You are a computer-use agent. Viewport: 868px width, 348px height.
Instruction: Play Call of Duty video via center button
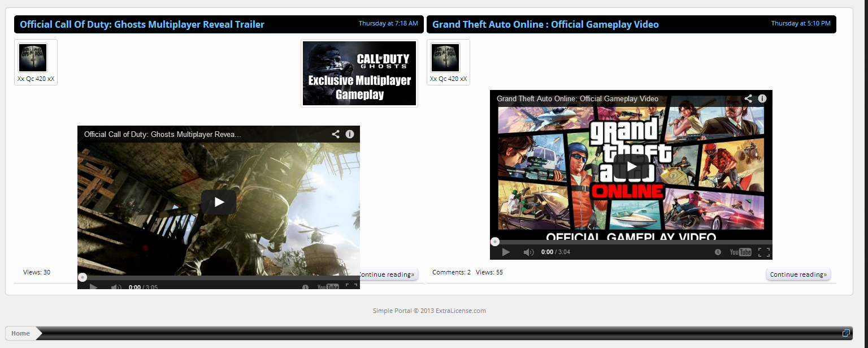pyautogui.click(x=219, y=202)
